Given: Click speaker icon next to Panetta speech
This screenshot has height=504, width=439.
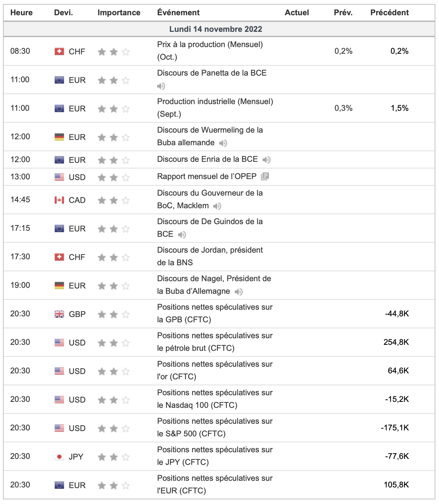Looking at the screenshot, I should click(161, 86).
